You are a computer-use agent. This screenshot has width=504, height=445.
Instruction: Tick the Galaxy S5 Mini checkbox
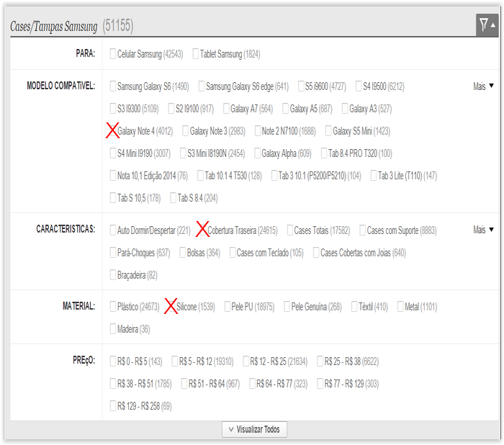click(x=328, y=131)
